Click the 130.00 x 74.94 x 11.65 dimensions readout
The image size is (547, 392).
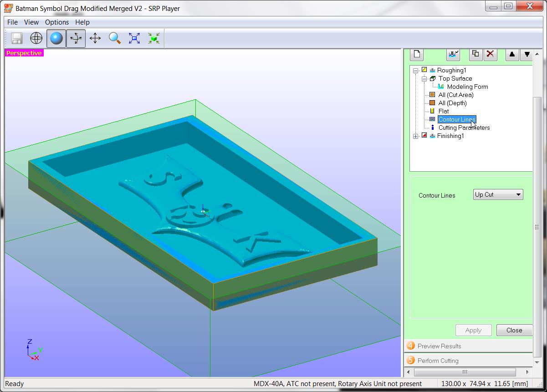tap(485, 384)
